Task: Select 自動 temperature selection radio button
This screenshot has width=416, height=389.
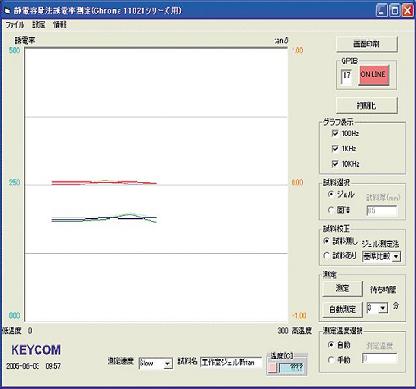Action: pyautogui.click(x=331, y=345)
